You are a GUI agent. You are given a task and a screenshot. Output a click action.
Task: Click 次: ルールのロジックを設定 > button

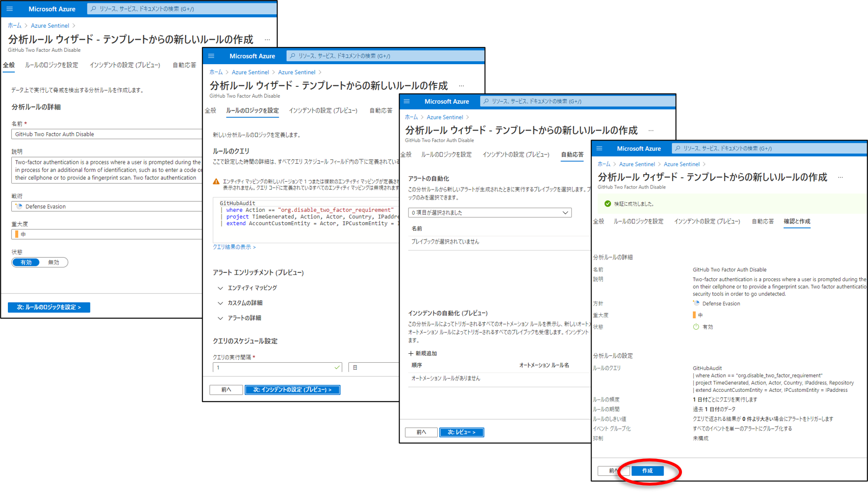click(x=49, y=307)
